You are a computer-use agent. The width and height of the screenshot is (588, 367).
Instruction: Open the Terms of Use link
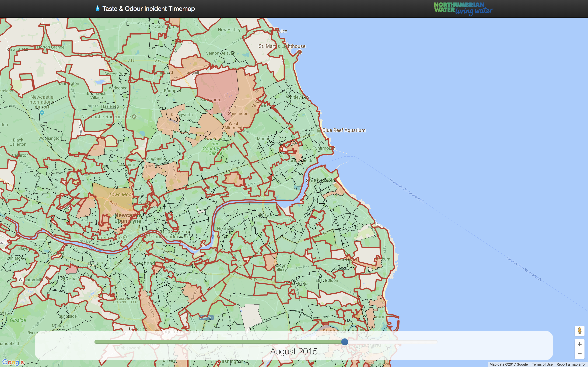(x=542, y=364)
